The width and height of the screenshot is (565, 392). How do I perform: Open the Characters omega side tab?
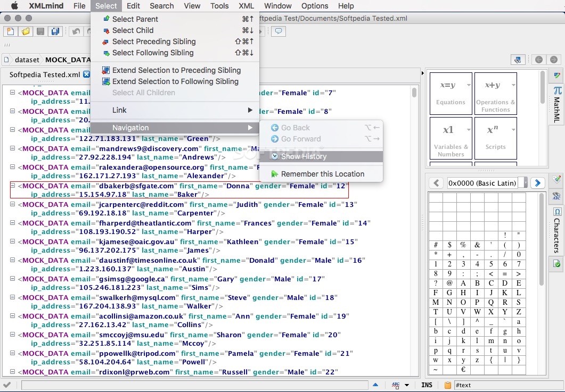pyautogui.click(x=557, y=230)
